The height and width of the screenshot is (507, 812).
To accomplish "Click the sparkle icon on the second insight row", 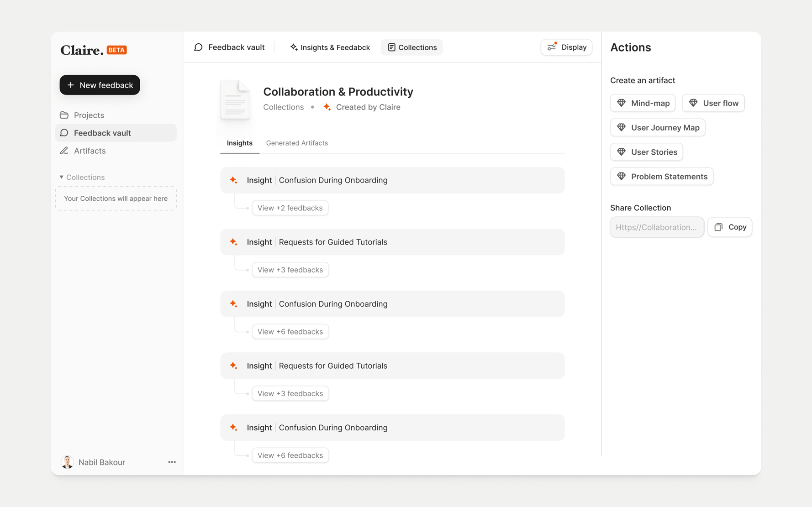I will click(x=234, y=242).
